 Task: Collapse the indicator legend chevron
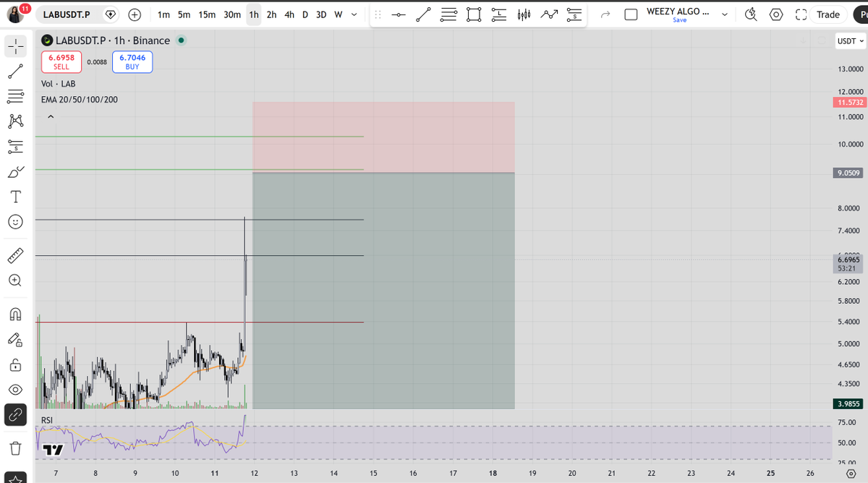pyautogui.click(x=51, y=116)
